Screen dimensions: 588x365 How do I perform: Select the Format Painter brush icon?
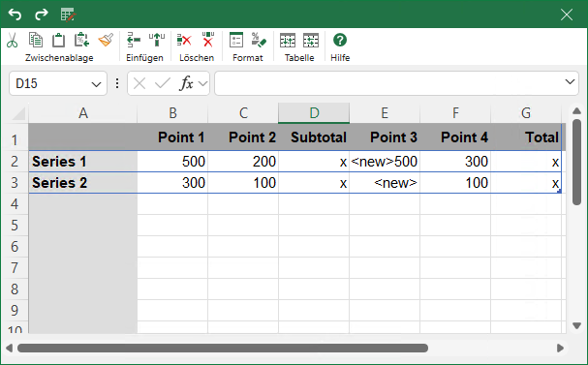[106, 40]
